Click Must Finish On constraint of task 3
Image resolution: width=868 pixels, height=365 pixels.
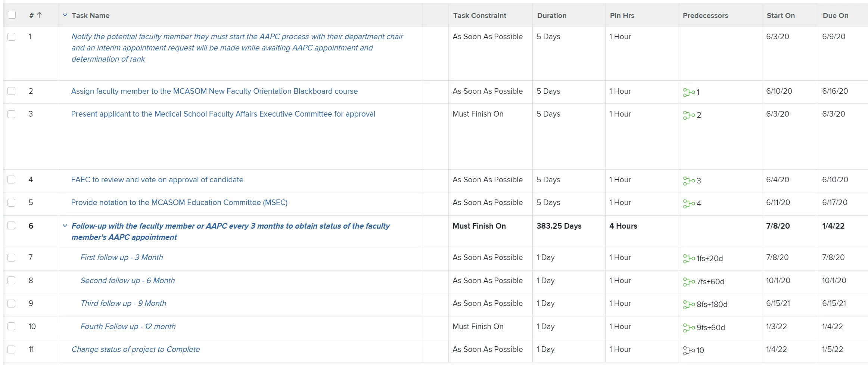[478, 114]
